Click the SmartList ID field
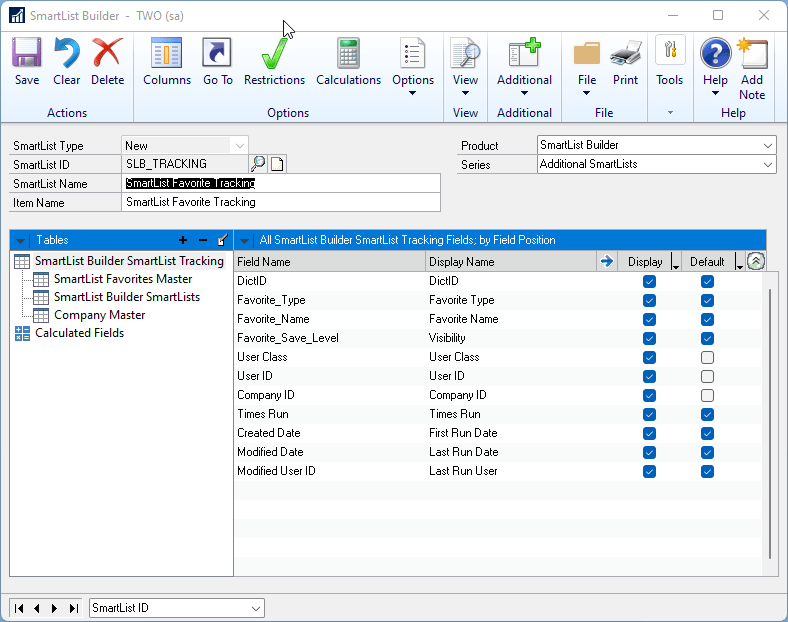This screenshot has height=622, width=788. 185,164
